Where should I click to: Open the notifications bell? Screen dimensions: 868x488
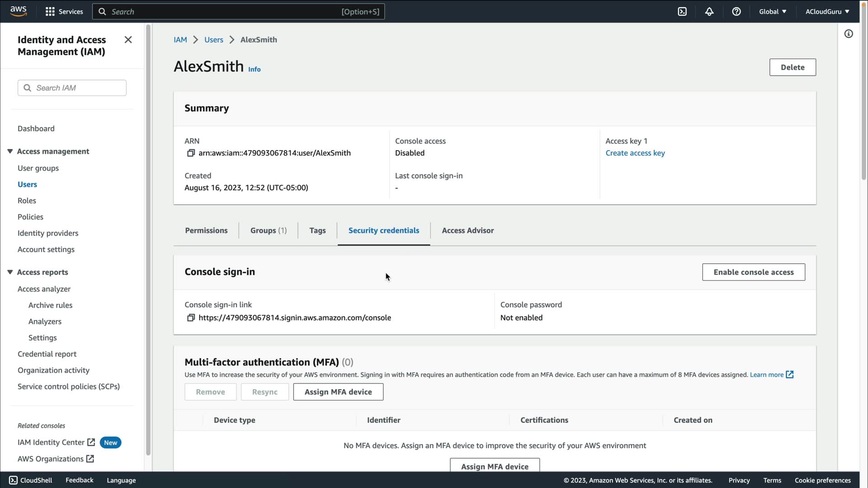point(709,12)
